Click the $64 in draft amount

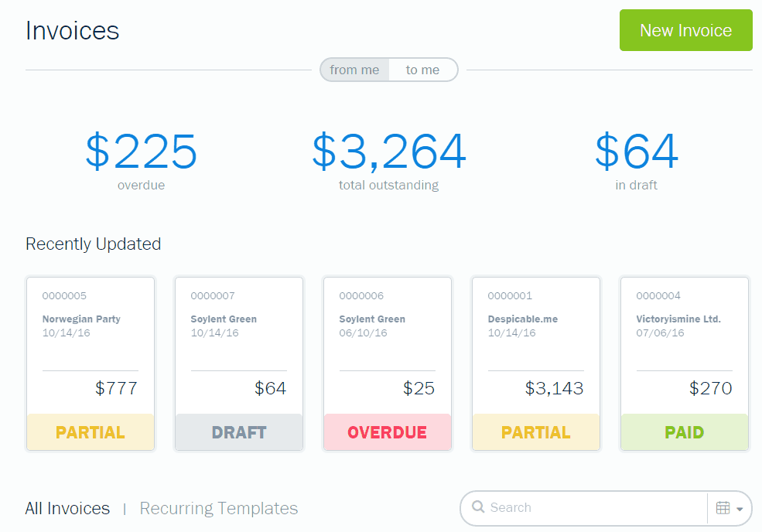(636, 152)
